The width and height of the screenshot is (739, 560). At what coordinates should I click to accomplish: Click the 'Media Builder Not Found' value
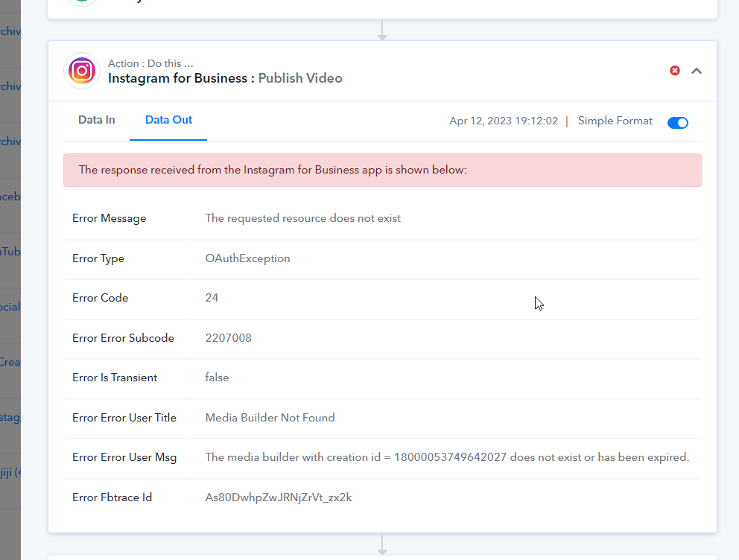tap(270, 418)
